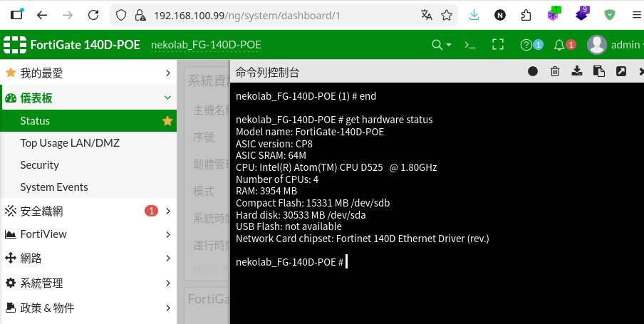Click the 'ASIC version: CP8' line
644x324 pixels.
[x=274, y=144]
